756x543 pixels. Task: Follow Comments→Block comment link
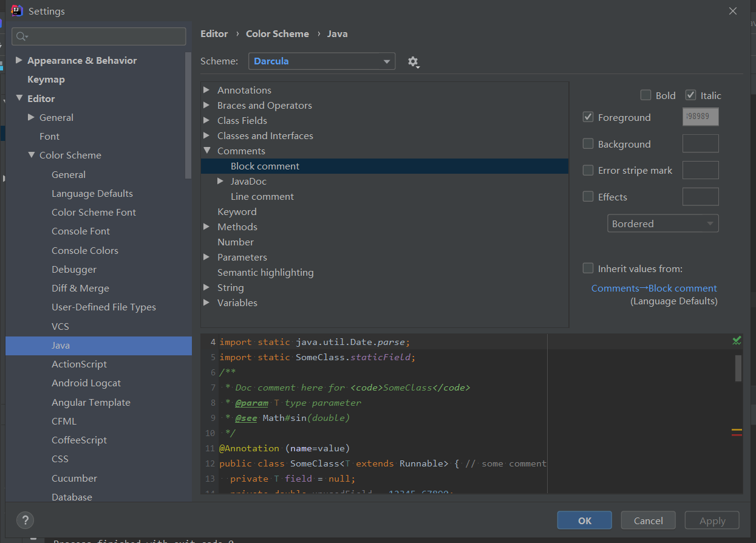pyautogui.click(x=654, y=289)
